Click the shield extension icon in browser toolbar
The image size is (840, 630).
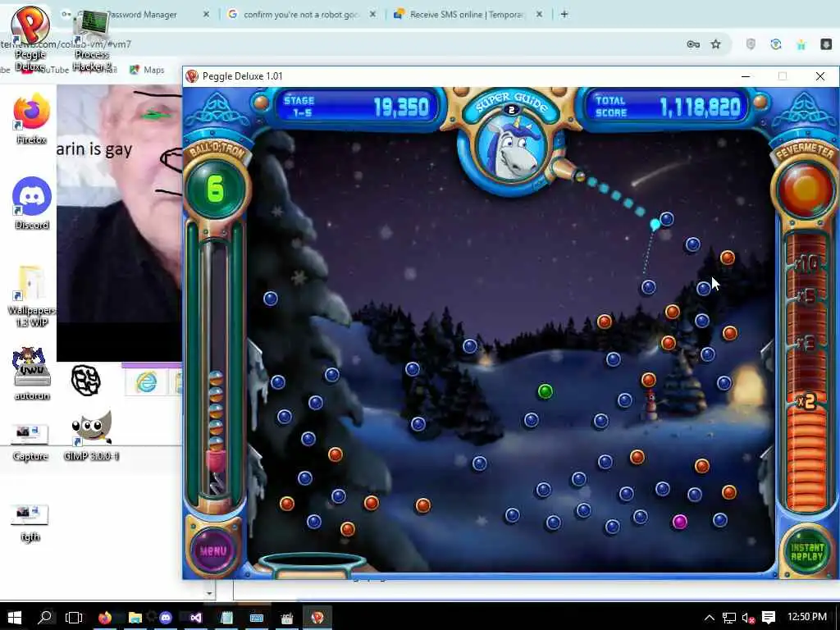point(751,44)
